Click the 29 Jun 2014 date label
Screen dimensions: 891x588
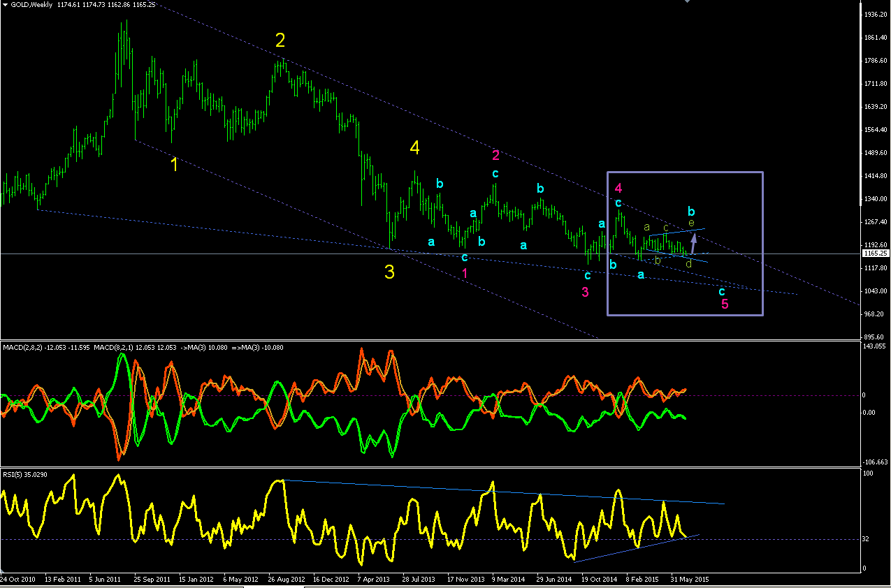[x=553, y=579]
